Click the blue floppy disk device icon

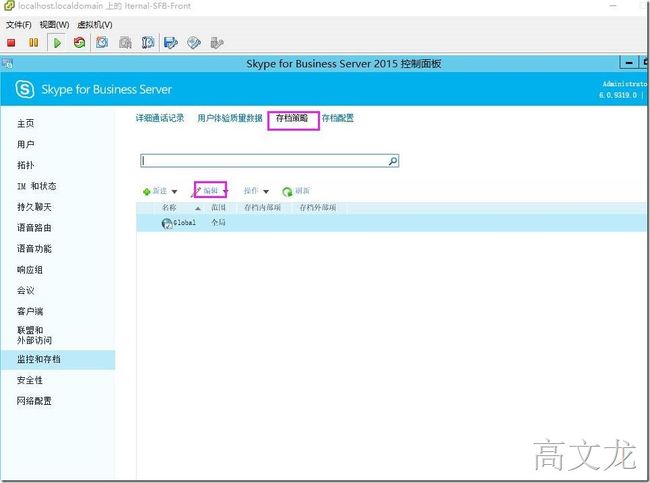click(x=170, y=42)
